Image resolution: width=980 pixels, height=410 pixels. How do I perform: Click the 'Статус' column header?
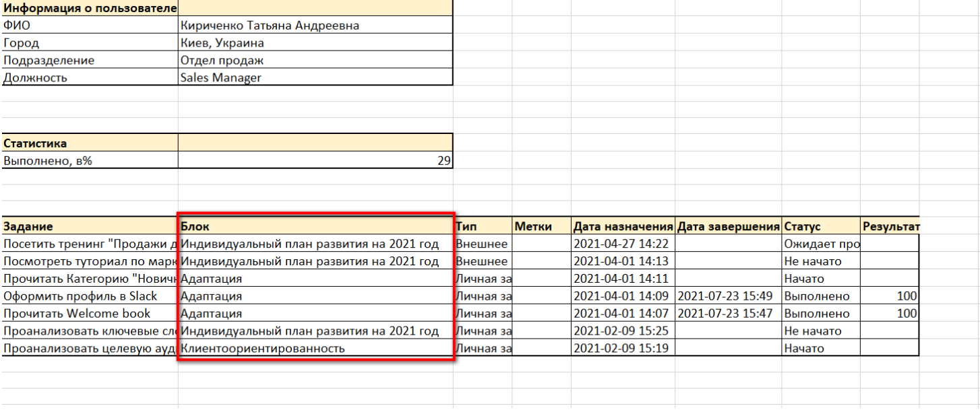pyautogui.click(x=822, y=226)
